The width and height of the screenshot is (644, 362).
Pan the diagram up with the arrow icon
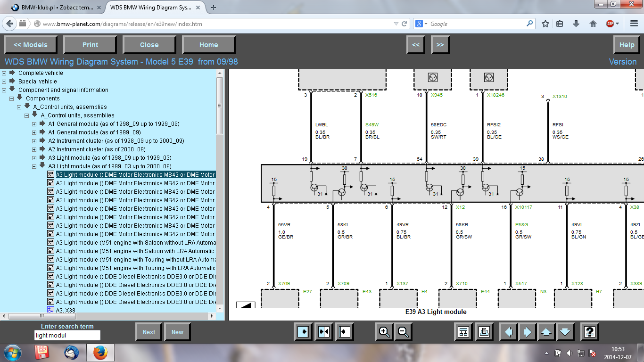point(546,332)
